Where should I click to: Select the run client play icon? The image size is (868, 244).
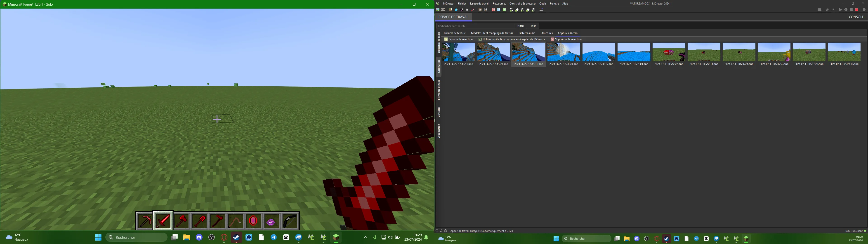pos(840,10)
